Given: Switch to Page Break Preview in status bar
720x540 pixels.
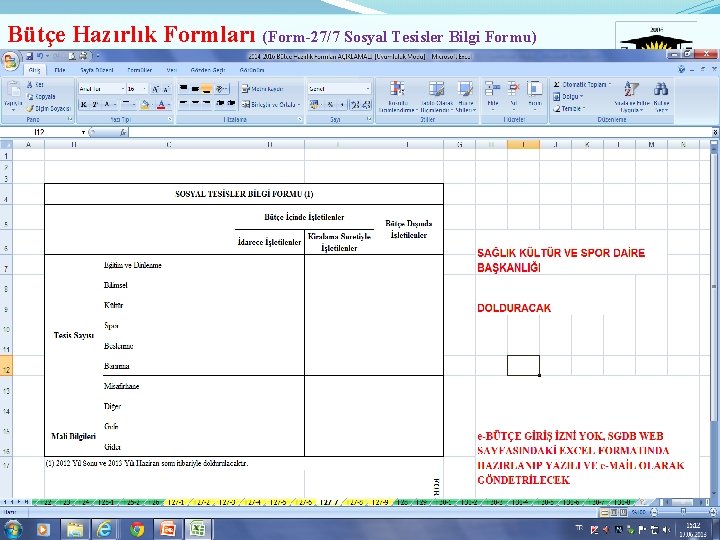Looking at the screenshot, I should (x=623, y=512).
